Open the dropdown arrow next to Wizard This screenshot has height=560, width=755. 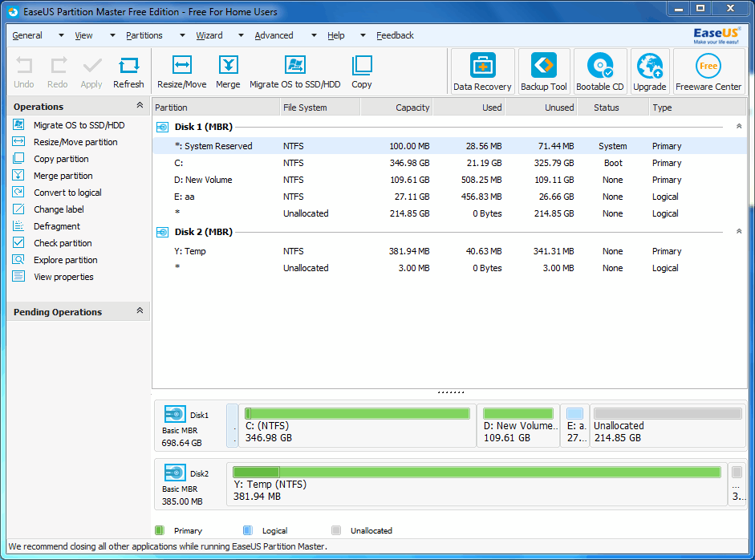(241, 35)
